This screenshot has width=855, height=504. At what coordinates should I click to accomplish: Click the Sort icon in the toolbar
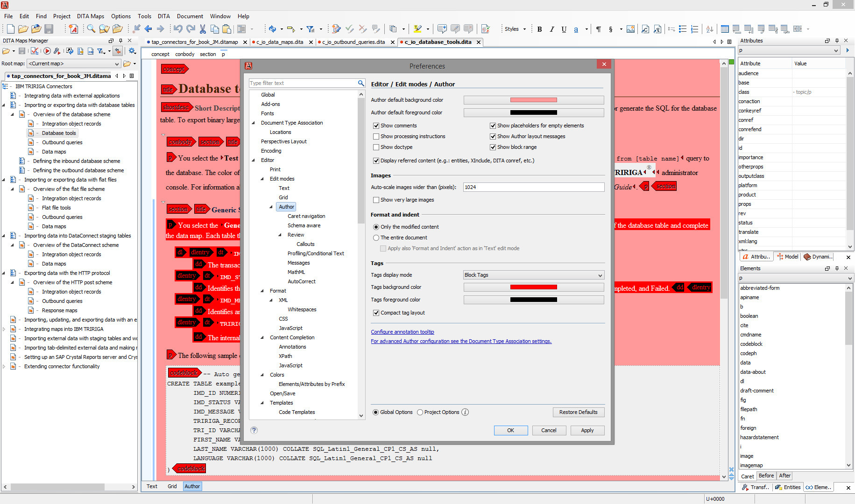(x=710, y=29)
